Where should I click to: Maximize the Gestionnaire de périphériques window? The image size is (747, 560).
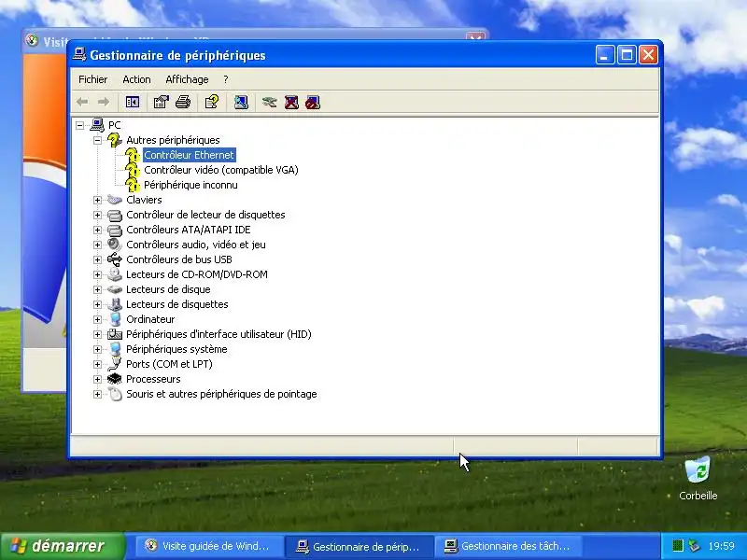(x=627, y=55)
